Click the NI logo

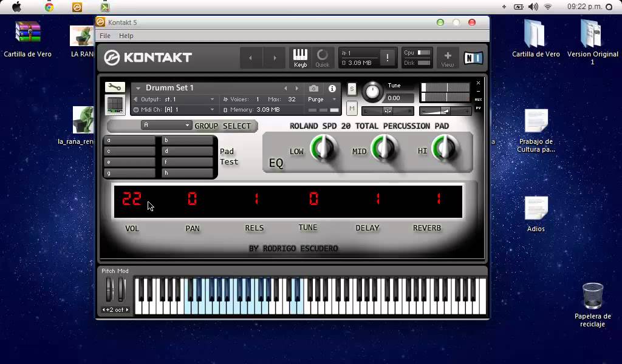click(x=473, y=58)
